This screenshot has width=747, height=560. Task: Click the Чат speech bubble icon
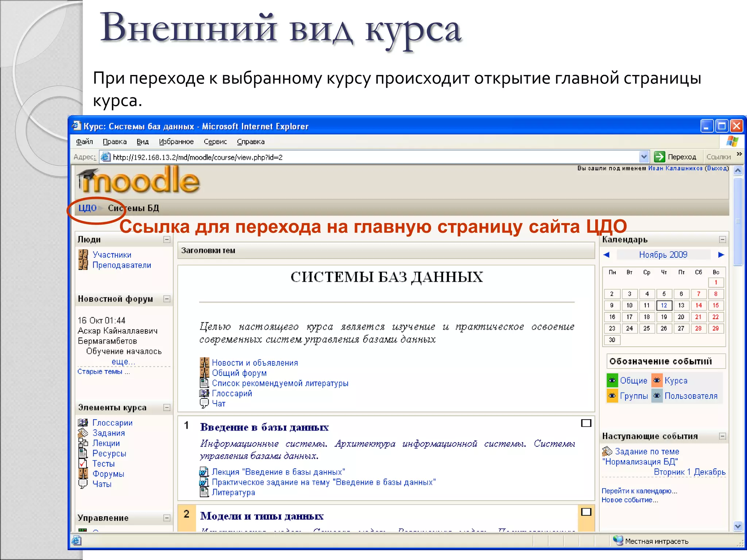click(204, 403)
